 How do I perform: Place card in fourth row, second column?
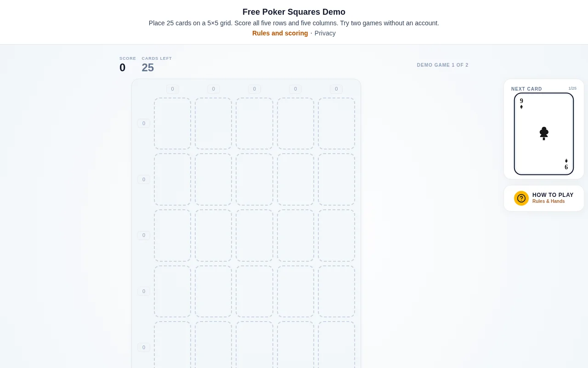[x=213, y=291]
